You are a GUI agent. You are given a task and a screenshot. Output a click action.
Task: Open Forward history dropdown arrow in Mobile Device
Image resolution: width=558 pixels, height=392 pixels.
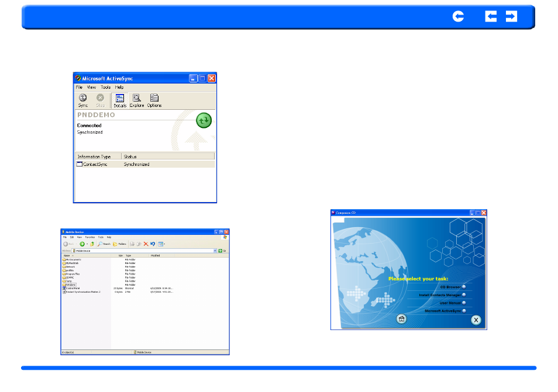coord(87,244)
